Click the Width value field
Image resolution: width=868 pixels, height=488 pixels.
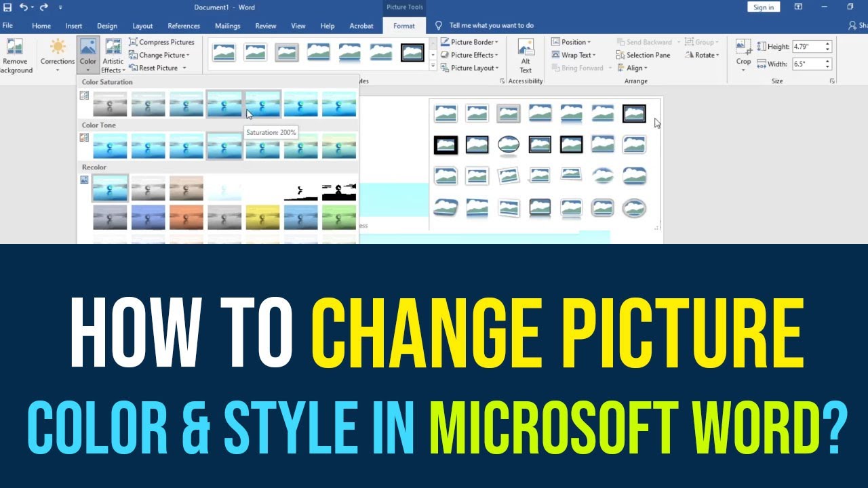point(807,64)
